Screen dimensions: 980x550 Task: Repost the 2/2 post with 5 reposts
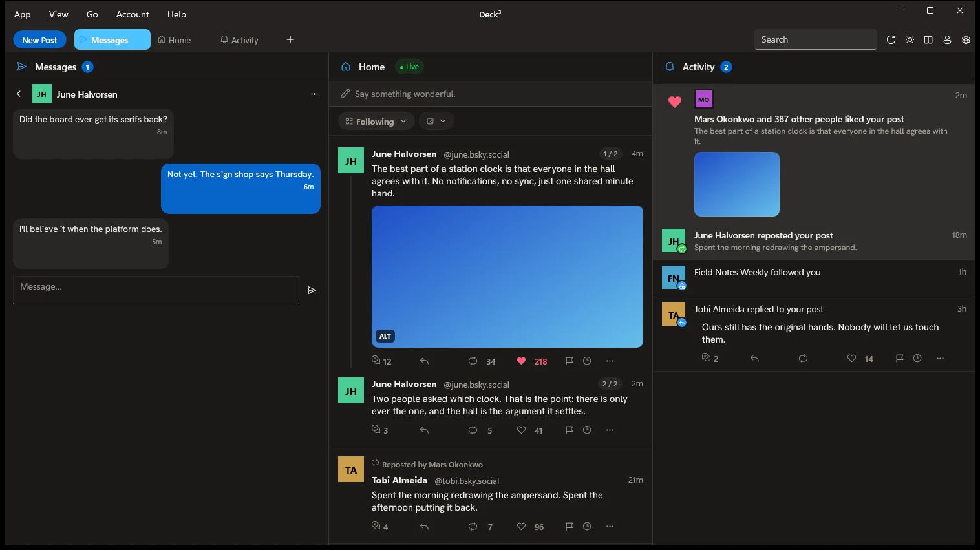pos(473,430)
